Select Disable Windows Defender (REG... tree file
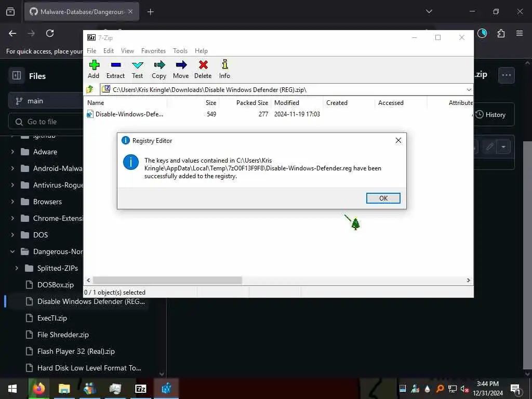This screenshot has height=399, width=532. 91,301
